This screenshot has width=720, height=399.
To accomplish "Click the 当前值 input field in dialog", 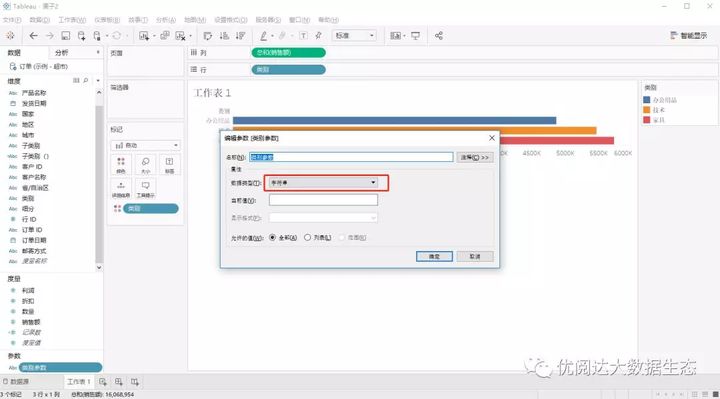I will coord(323,200).
